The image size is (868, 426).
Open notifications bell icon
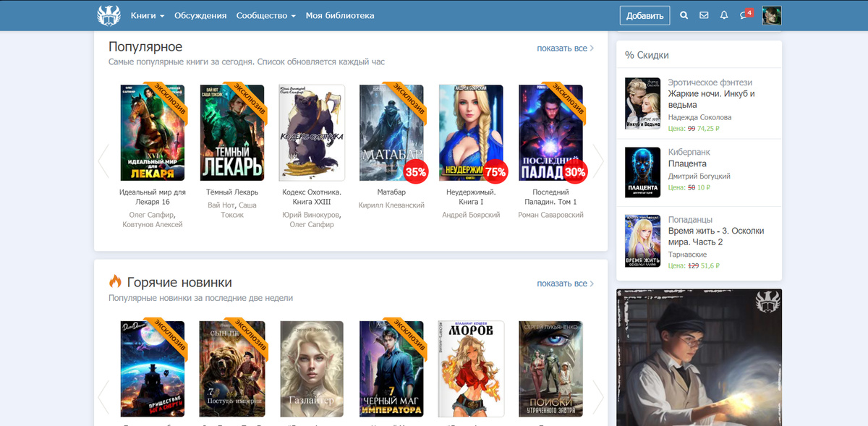(x=724, y=15)
